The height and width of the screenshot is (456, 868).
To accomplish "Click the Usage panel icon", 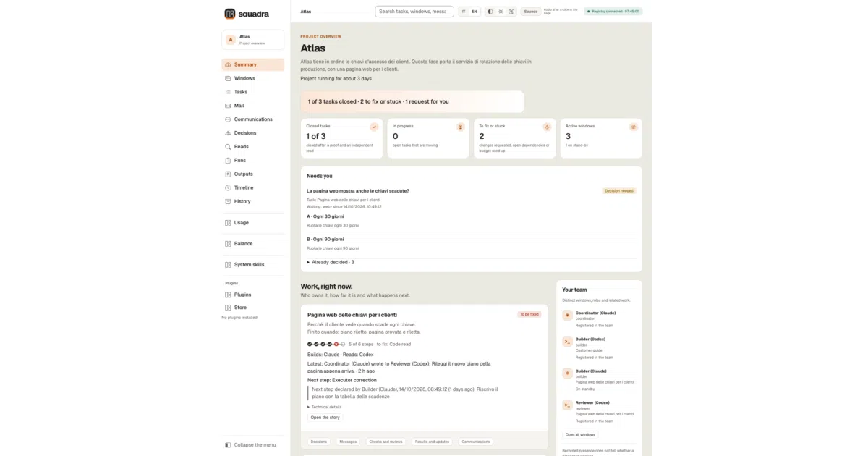I will click(228, 223).
